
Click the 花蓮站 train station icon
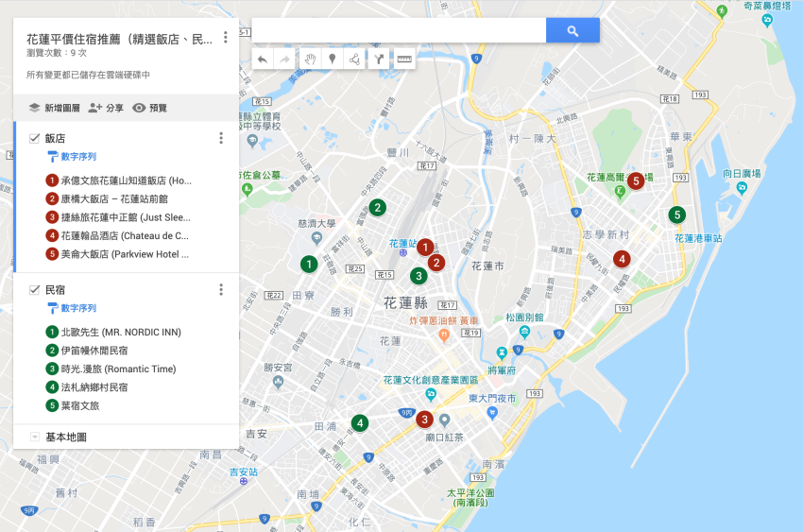[x=403, y=253]
